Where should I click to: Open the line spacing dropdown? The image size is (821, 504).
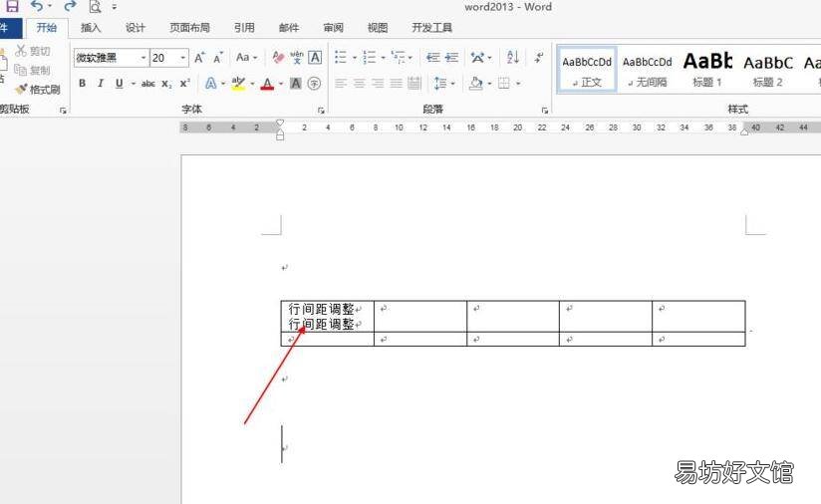(444, 84)
